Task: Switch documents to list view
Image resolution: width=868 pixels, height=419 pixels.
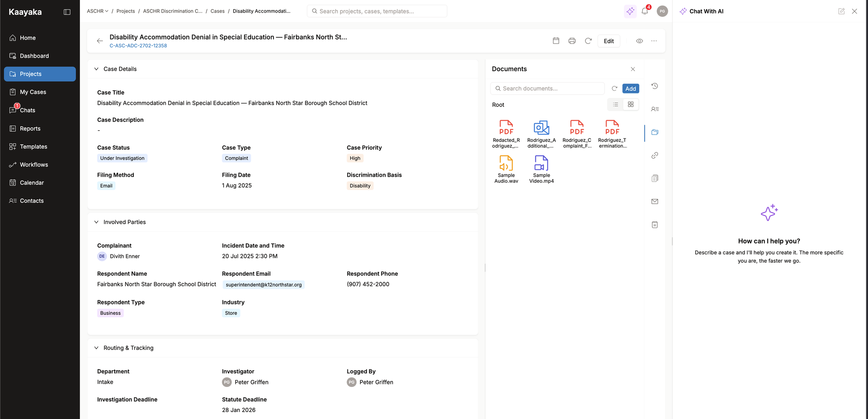Action: tap(615, 105)
